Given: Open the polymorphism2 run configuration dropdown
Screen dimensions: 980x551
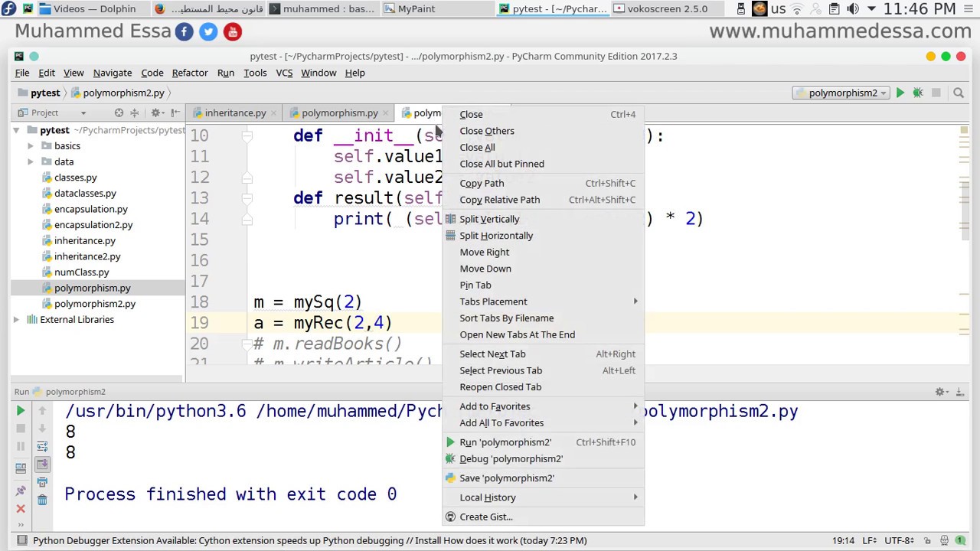Looking at the screenshot, I should click(x=841, y=93).
